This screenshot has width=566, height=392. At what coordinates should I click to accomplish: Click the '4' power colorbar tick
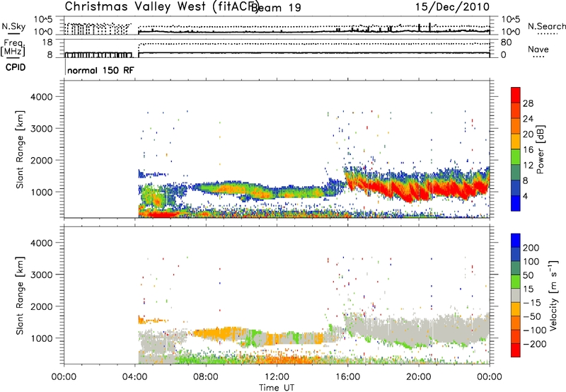tap(525, 196)
